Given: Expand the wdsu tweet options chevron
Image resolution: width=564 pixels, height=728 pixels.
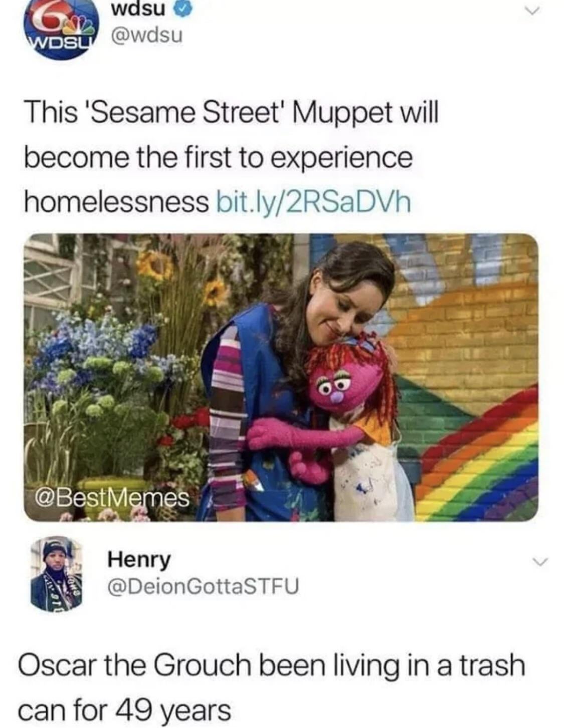Looking at the screenshot, I should click(535, 15).
